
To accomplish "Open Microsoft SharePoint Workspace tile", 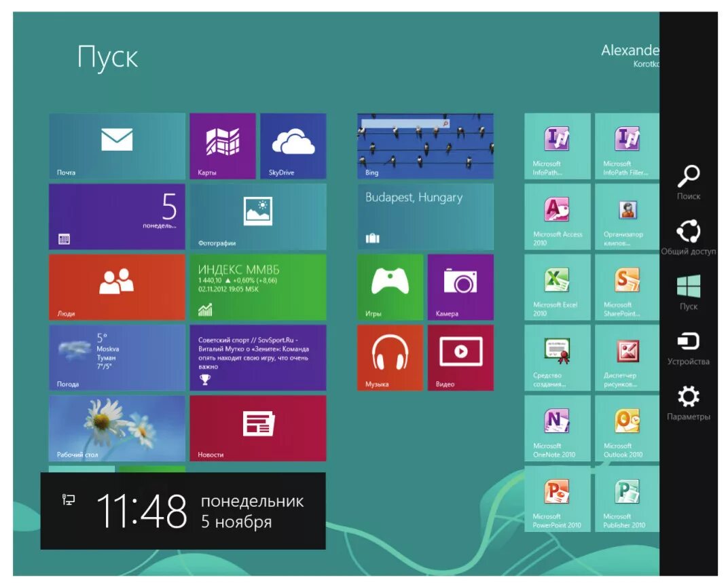I will [x=627, y=287].
